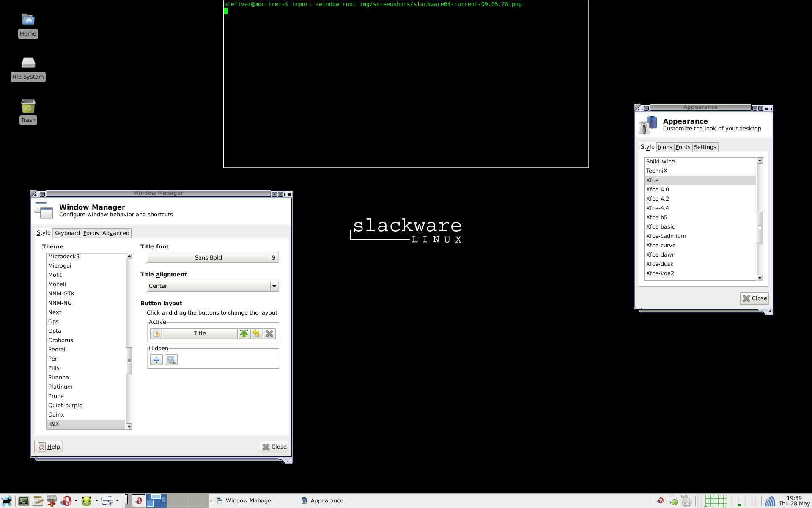
Task: Open the chat status tray icon
Action: tap(673, 501)
